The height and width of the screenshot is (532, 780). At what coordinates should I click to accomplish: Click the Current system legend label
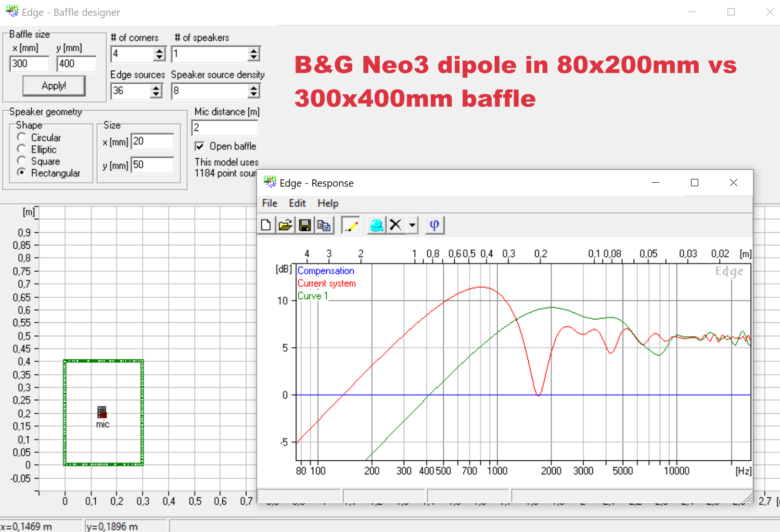(x=327, y=283)
